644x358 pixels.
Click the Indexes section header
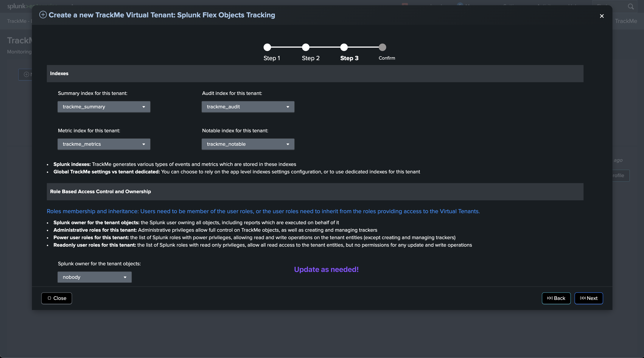pyautogui.click(x=315, y=74)
